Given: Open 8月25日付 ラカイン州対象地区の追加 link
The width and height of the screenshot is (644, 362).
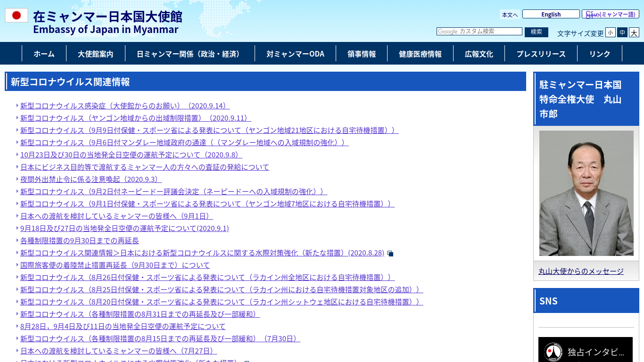Looking at the screenshot, I should click(222, 289).
